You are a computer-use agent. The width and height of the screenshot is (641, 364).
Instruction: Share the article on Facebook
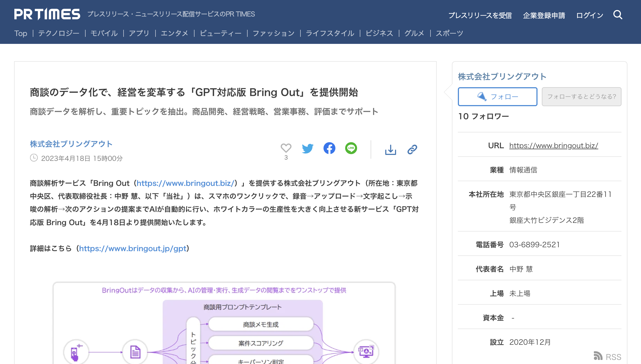329,148
